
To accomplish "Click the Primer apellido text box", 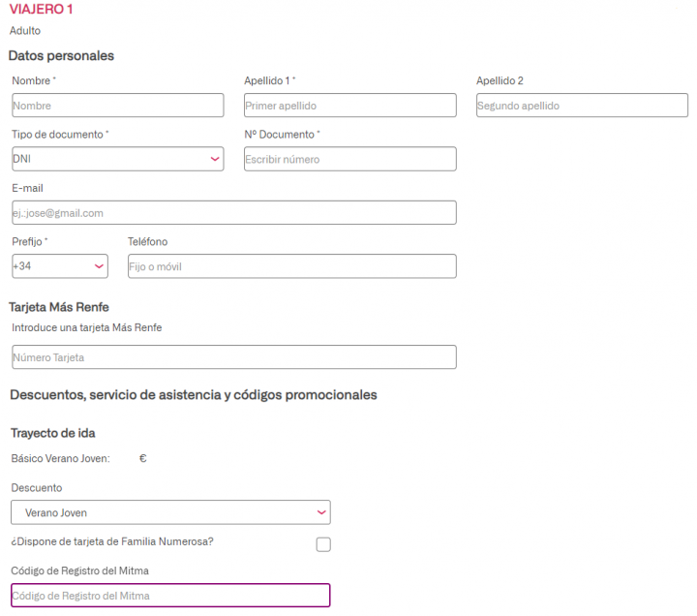I will [349, 106].
